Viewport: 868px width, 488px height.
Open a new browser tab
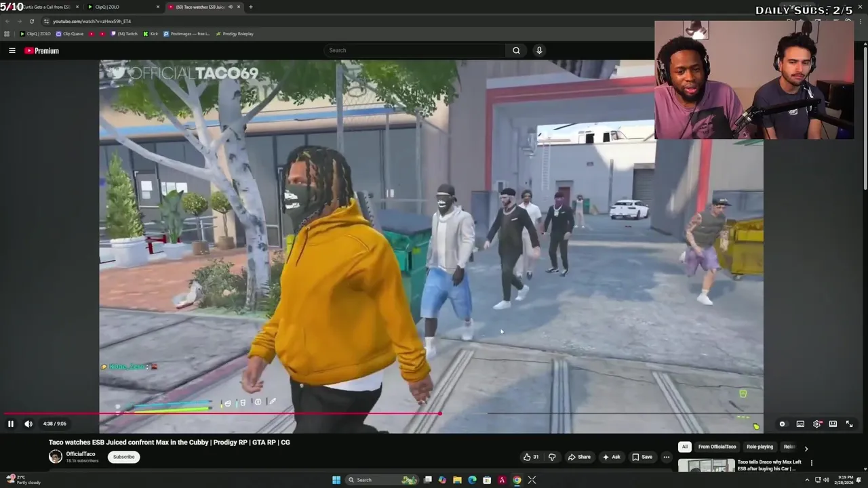(x=251, y=7)
